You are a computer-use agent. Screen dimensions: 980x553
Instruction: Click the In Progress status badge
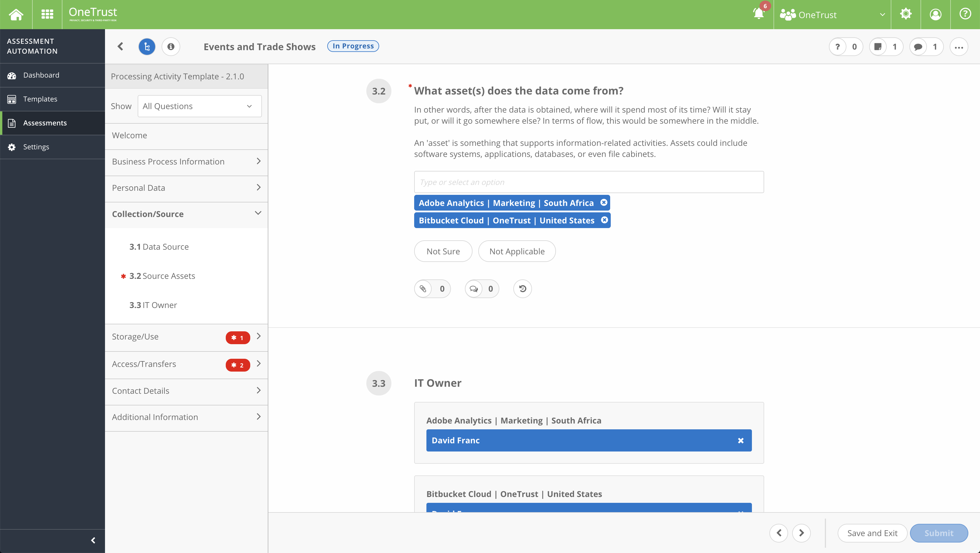point(353,46)
